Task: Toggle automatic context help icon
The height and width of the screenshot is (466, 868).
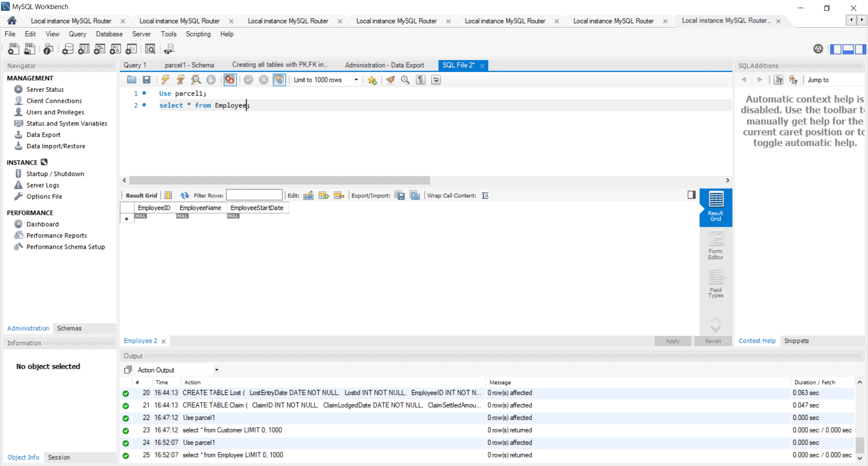Action: pyautogui.click(x=793, y=80)
